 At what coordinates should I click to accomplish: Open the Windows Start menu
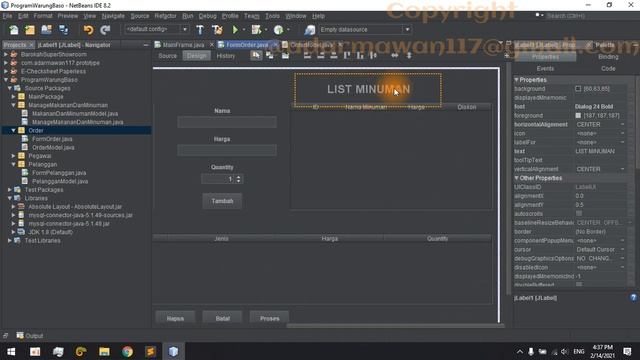pyautogui.click(x=11, y=351)
